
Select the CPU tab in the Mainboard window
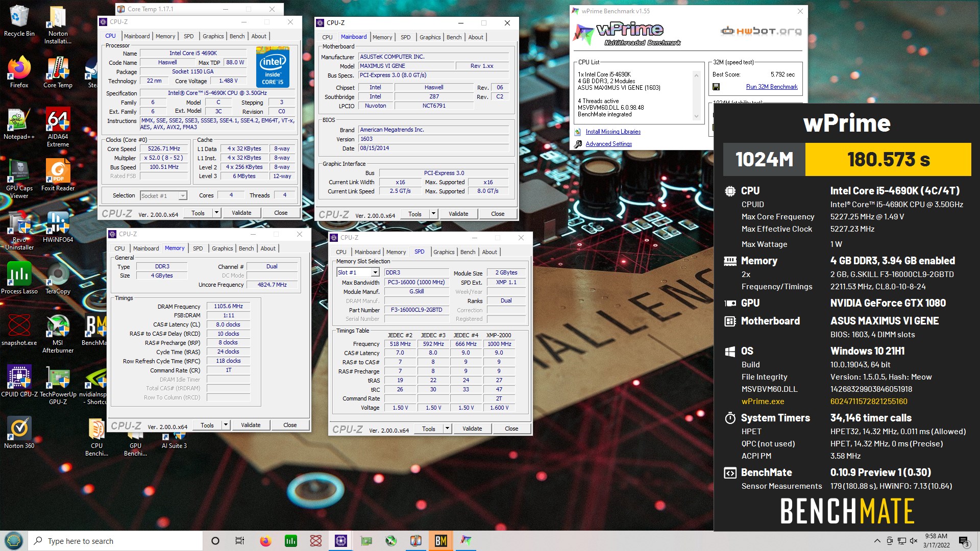pyautogui.click(x=327, y=37)
